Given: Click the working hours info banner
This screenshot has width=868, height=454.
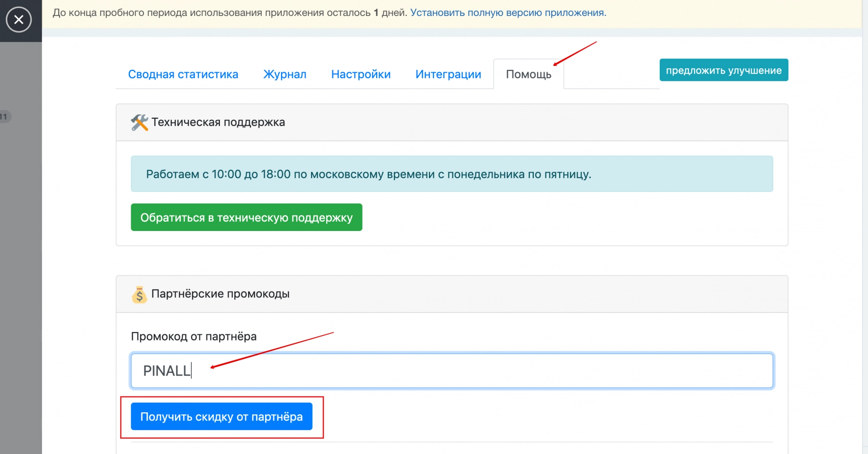Looking at the screenshot, I should tap(451, 174).
